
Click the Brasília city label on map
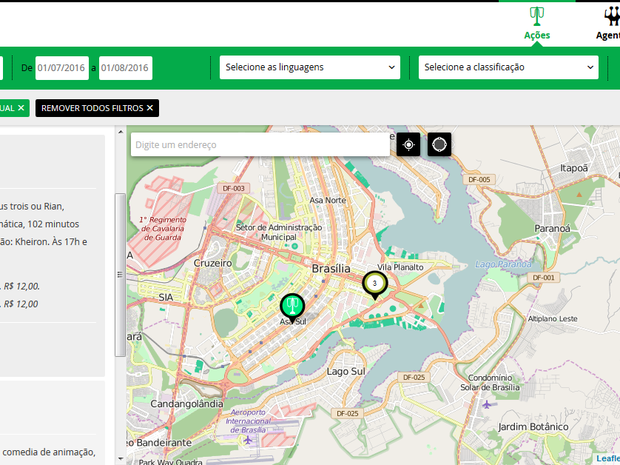tap(331, 269)
